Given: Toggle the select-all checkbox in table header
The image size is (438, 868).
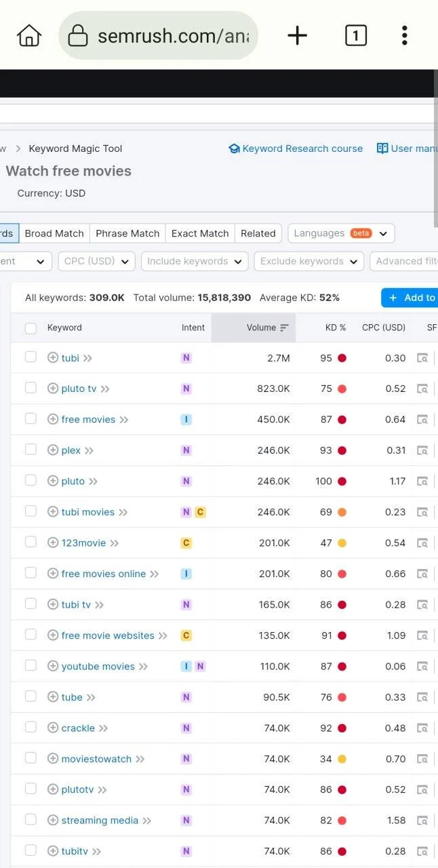Looking at the screenshot, I should pyautogui.click(x=31, y=328).
